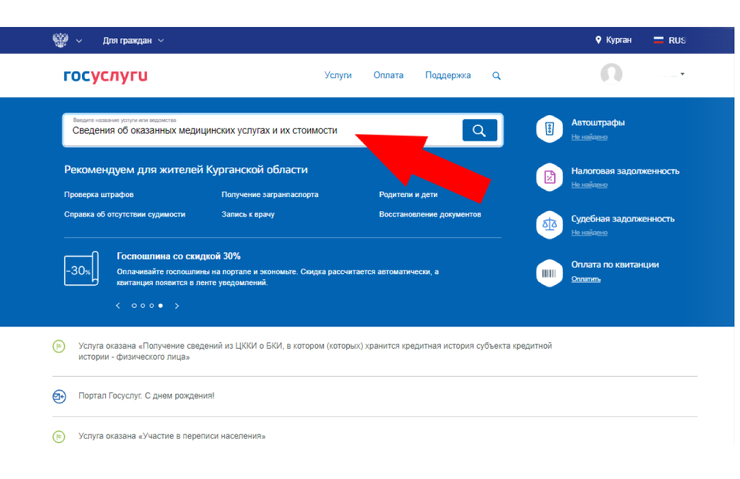Image resolution: width=740 pixels, height=479 pixels.
Task: Click 'Рекомендуем для жителей Курганской области' heading
Action: pyautogui.click(x=186, y=169)
